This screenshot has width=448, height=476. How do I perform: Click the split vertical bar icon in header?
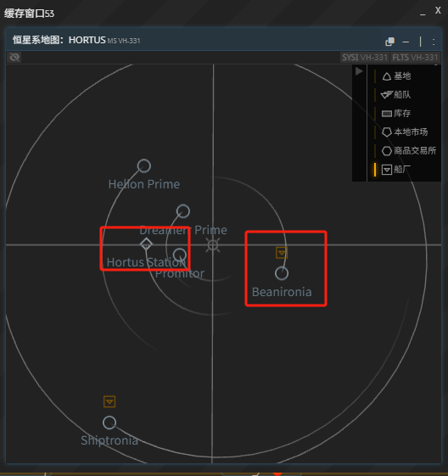420,42
